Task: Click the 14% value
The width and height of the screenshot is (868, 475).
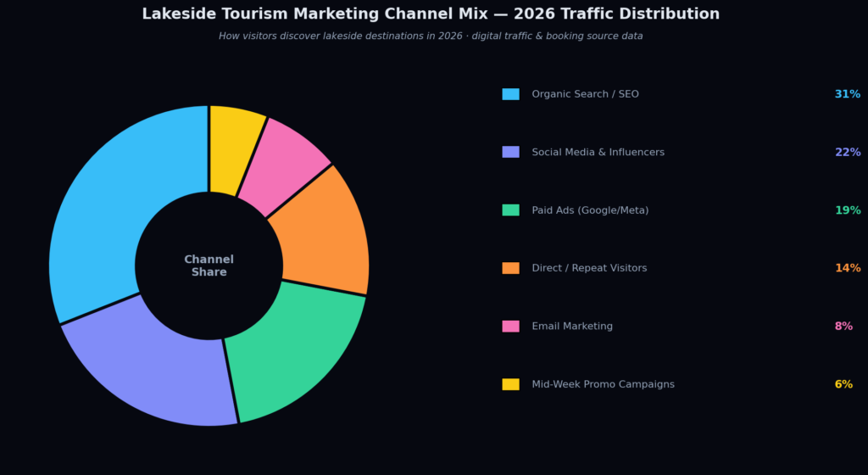Action: click(848, 268)
